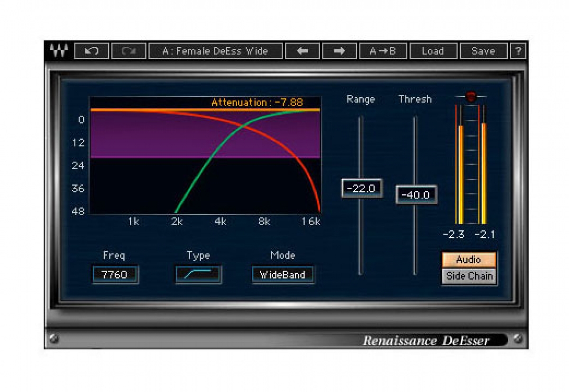
Task: Open the Save preset menu
Action: [x=483, y=51]
